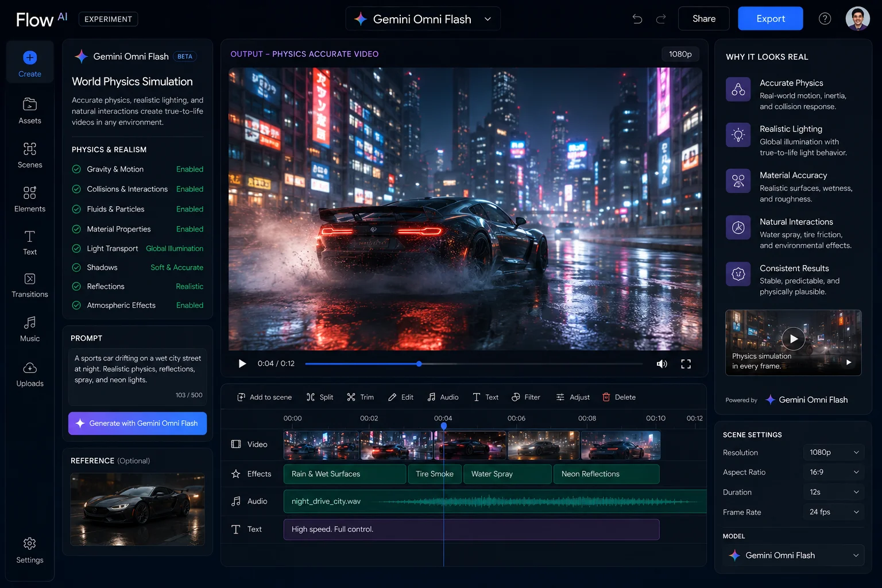Image resolution: width=882 pixels, height=588 pixels.
Task: Toggle the Collisions & Interactions checkmark
Action: click(76, 189)
